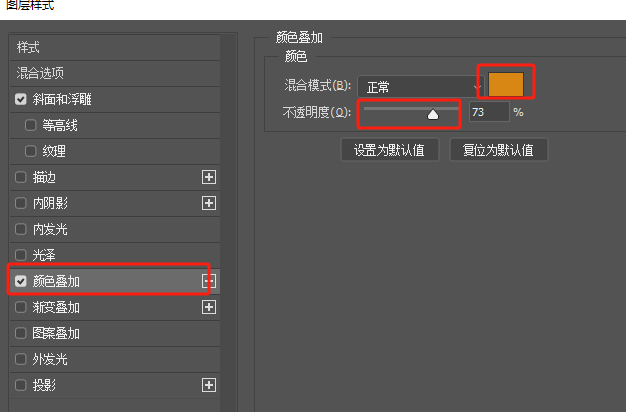
Task: Enable the 内发光 checkbox
Action: [21, 229]
